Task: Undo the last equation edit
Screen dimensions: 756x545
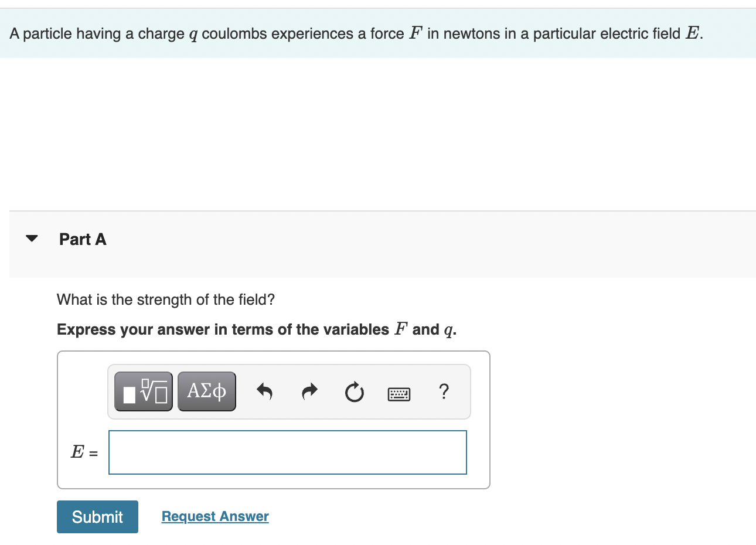Action: (x=264, y=392)
